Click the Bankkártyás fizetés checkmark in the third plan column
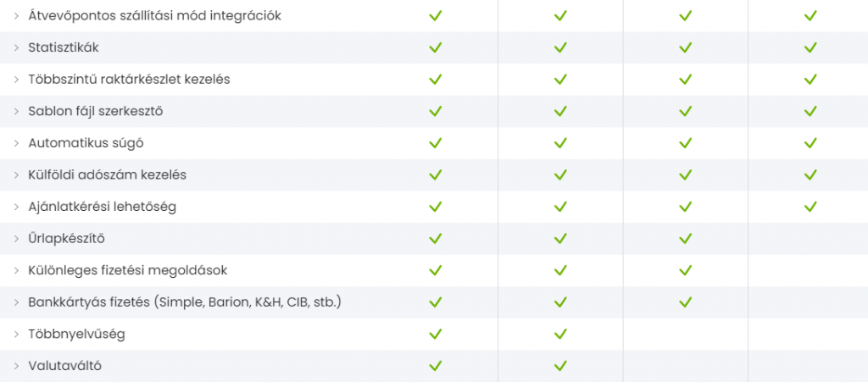 pos(686,302)
